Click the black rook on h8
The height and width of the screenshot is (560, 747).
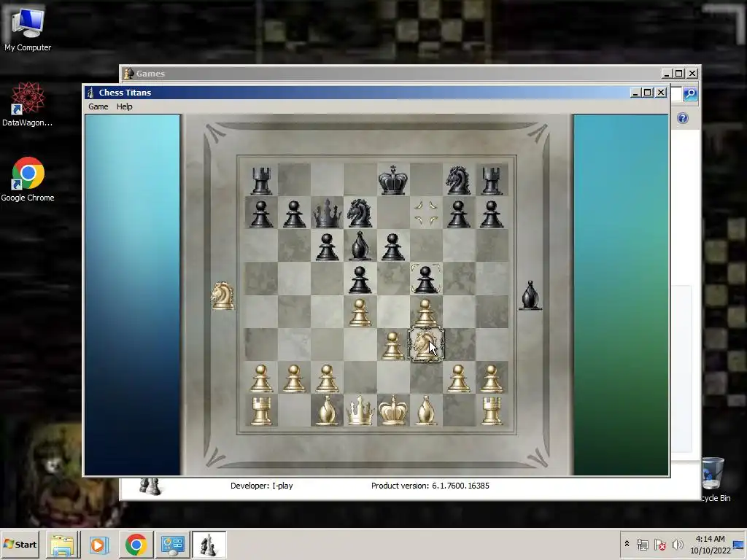(491, 180)
